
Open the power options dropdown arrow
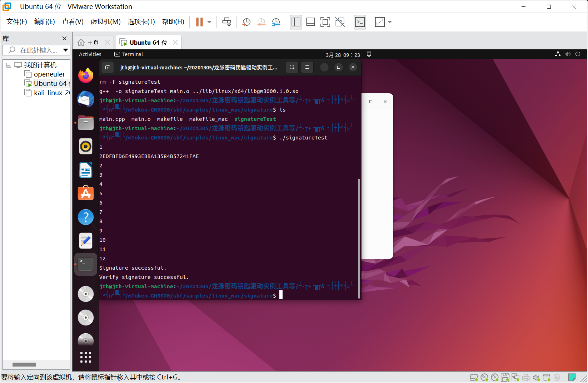(209, 22)
